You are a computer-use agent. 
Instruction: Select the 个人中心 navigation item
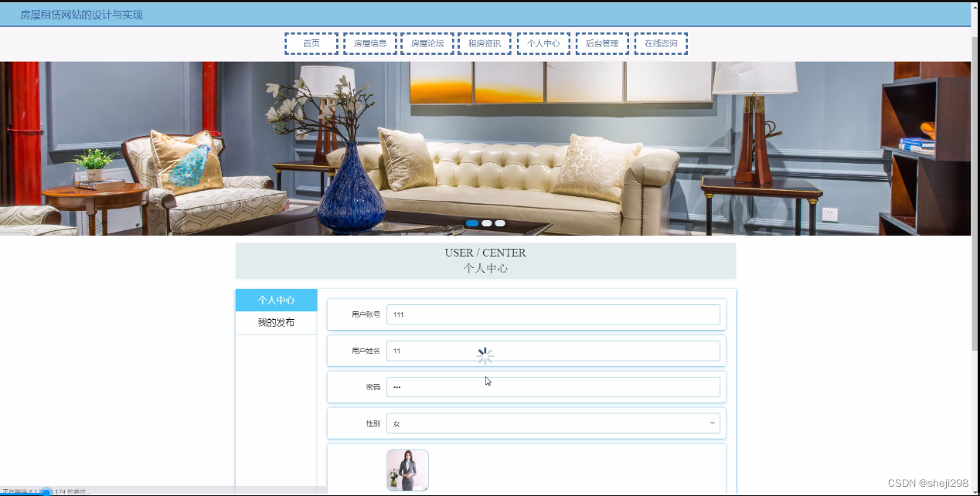coord(543,43)
